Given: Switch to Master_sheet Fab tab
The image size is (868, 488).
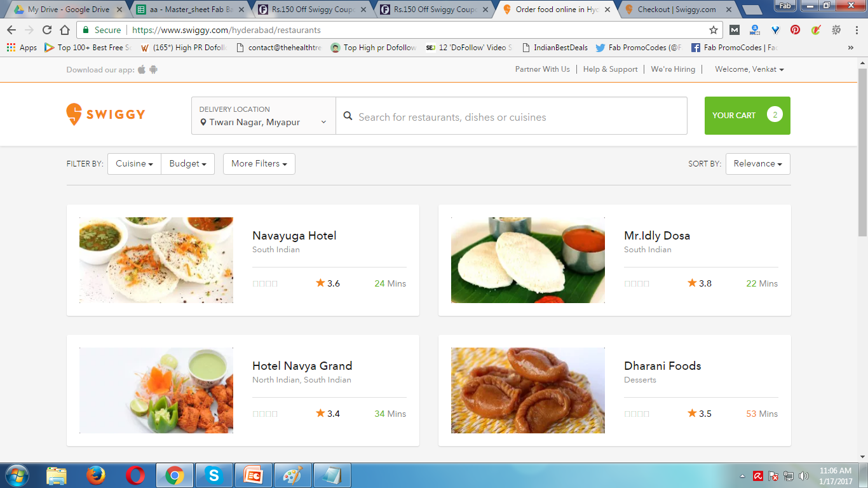Looking at the screenshot, I should (x=191, y=10).
